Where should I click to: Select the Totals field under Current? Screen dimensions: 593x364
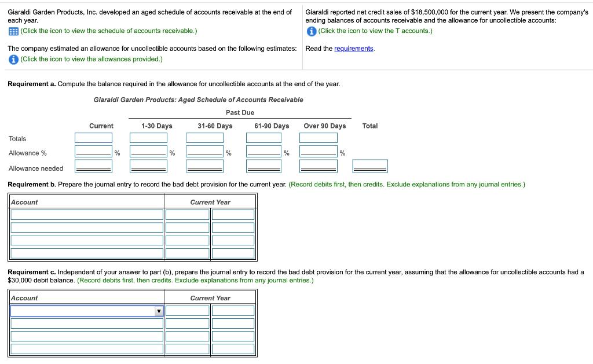[93, 138]
